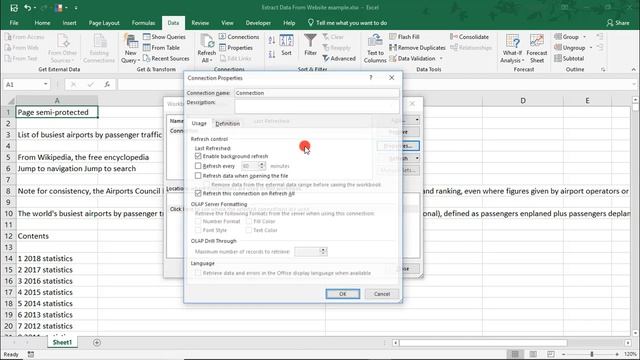
Task: Click the Description text field
Action: [x=317, y=106]
